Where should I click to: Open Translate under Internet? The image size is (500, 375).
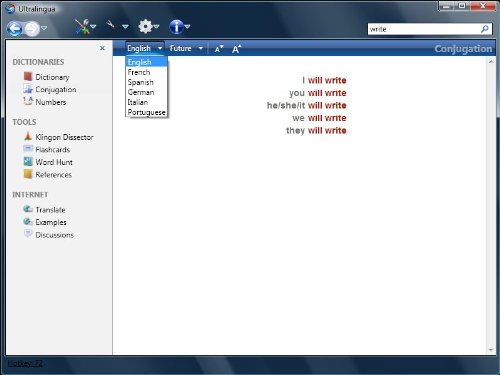click(x=50, y=210)
